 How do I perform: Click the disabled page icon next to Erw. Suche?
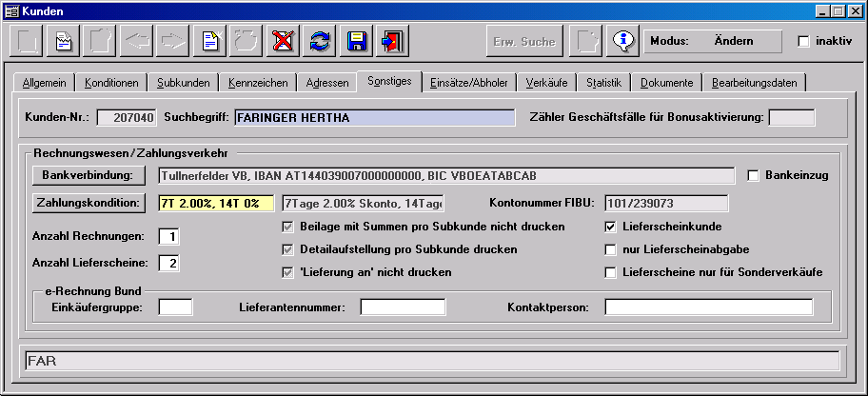tap(585, 41)
